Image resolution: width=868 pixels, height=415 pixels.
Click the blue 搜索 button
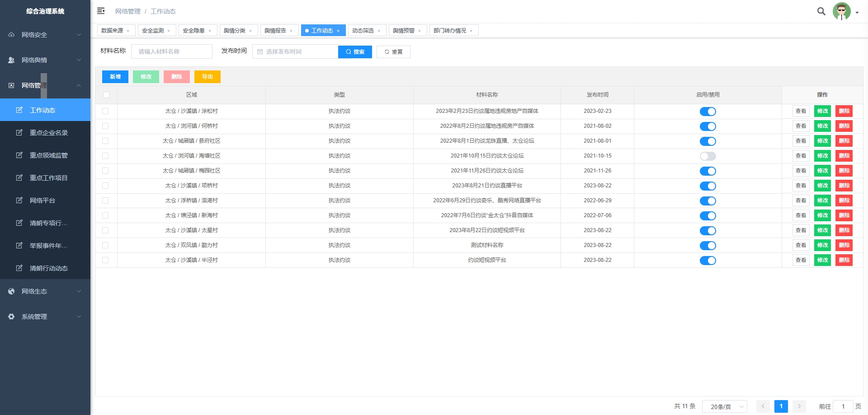tap(355, 52)
